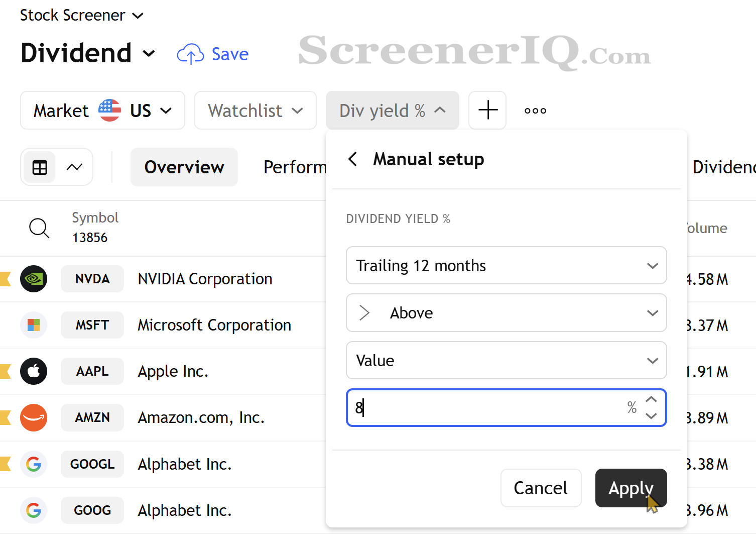Click the GOOGL ticker badge
Viewport: 756px width, 543px height.
click(92, 464)
